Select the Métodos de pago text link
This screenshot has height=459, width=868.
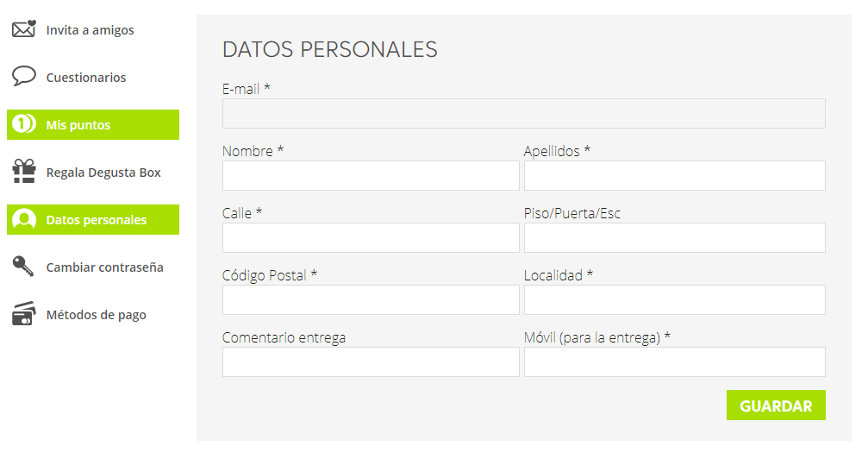(97, 315)
